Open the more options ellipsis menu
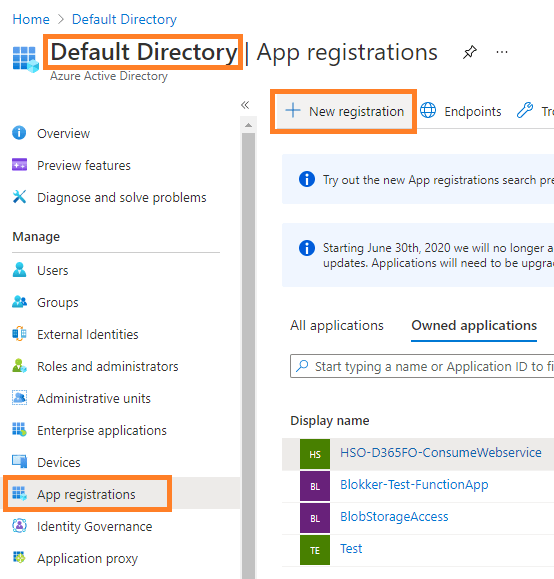The image size is (554, 579). (502, 52)
